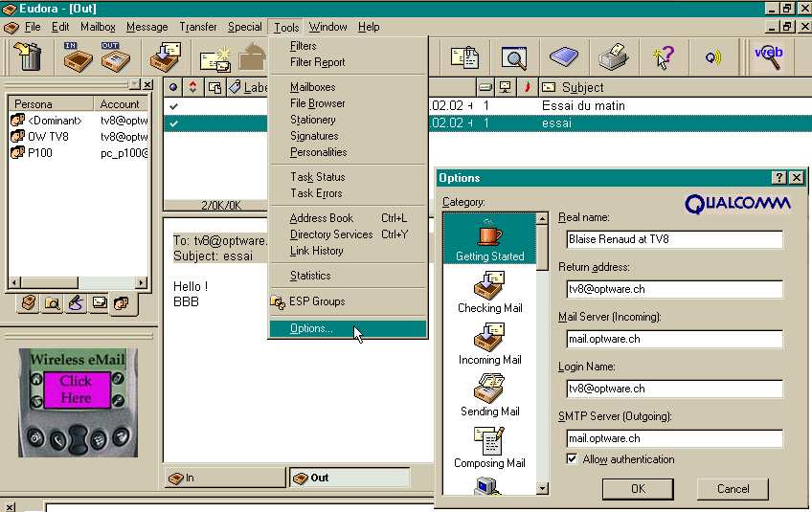This screenshot has height=512, width=812.
Task: Open the File menu
Action: coord(33,27)
